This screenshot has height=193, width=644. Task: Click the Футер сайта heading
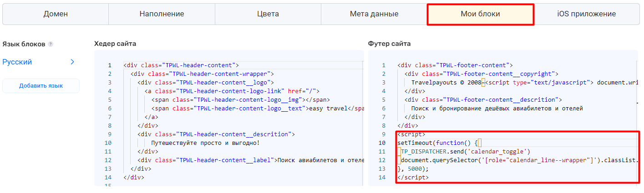coord(389,44)
